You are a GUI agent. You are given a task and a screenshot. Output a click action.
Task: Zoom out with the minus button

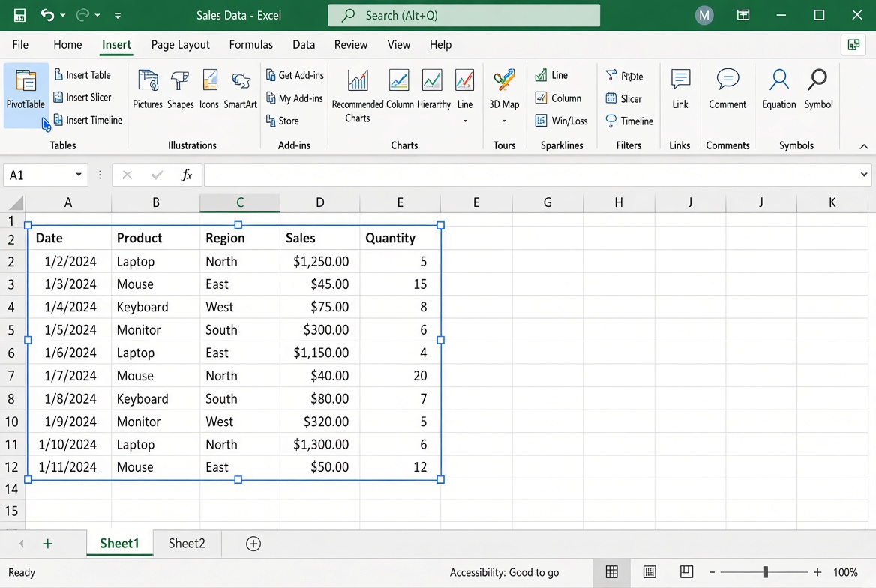712,572
